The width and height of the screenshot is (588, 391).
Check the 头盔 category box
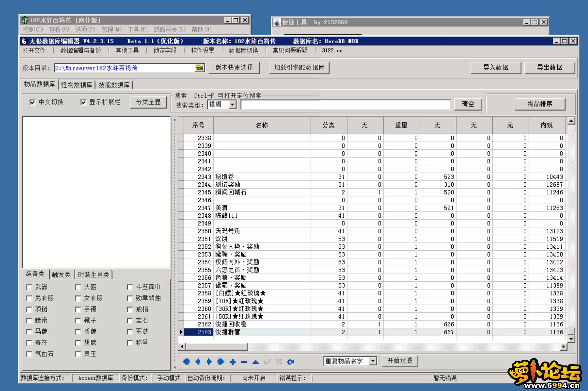tap(78, 287)
